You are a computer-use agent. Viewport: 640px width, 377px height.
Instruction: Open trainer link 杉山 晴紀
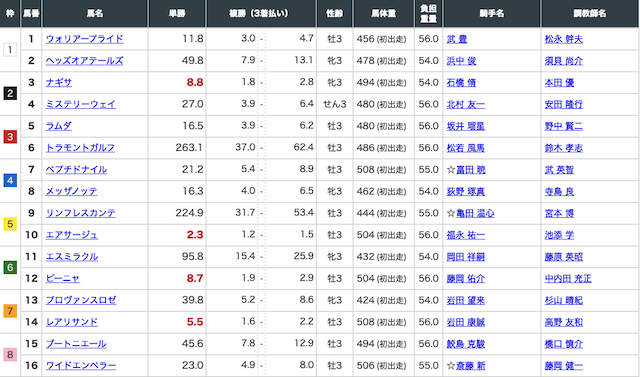coord(564,300)
